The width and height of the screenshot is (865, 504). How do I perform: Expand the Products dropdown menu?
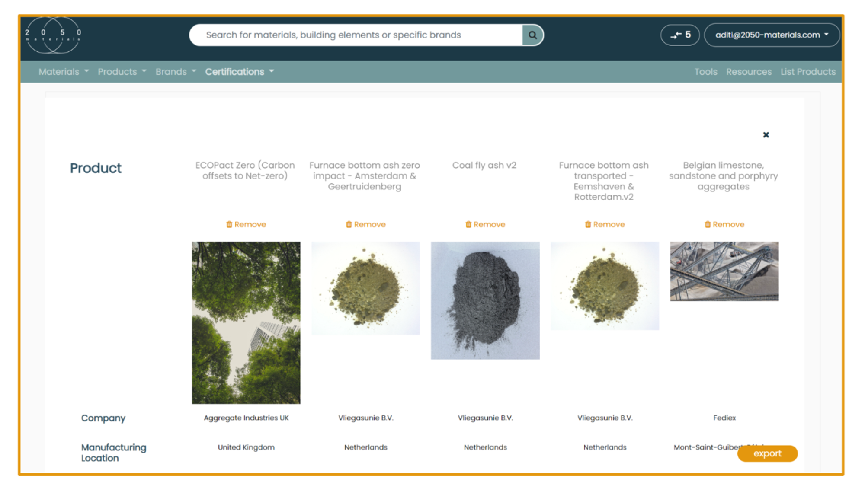(x=122, y=72)
